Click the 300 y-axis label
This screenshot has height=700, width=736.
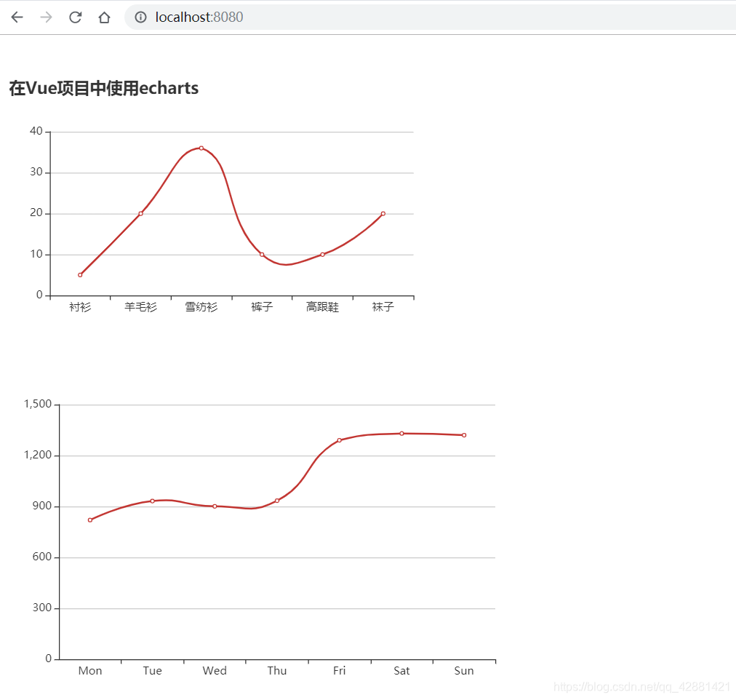[42, 608]
